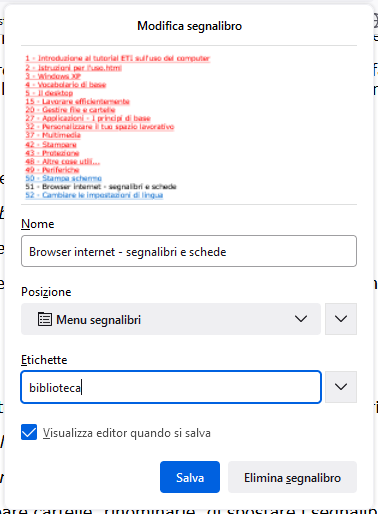Click into the Nome text field
The image size is (378, 514).
tap(189, 251)
